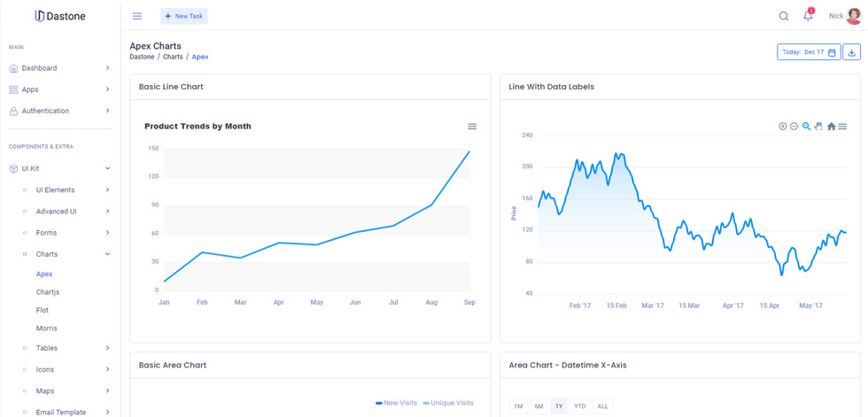Expand the Dashboard menu chevron
This screenshot has width=868, height=417.
pos(107,68)
